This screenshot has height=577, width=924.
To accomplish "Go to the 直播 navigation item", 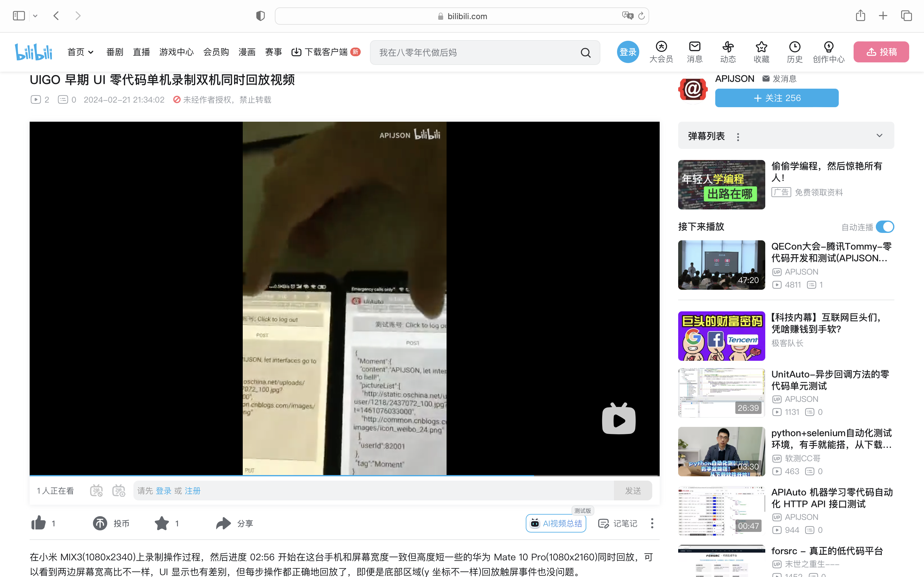I will coord(141,52).
